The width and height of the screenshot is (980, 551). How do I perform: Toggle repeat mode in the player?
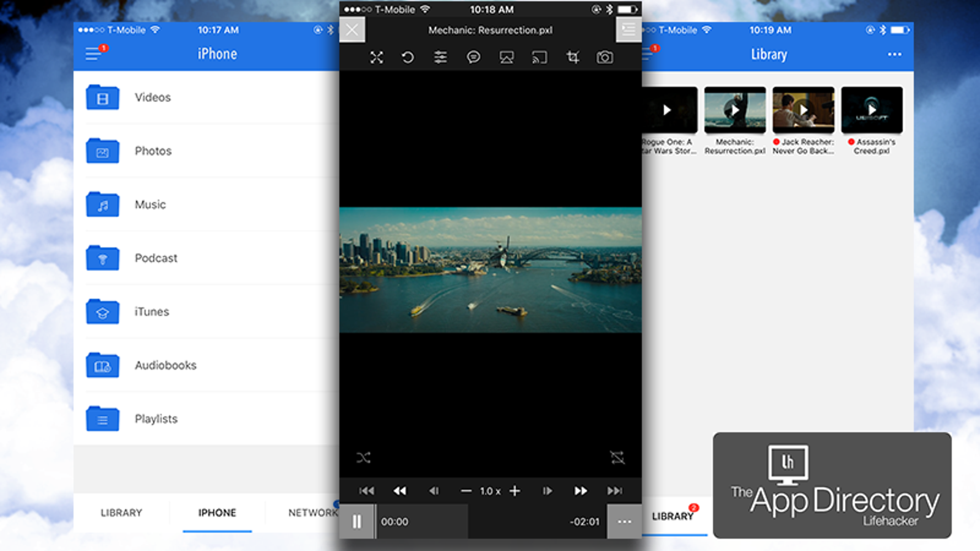(x=617, y=457)
